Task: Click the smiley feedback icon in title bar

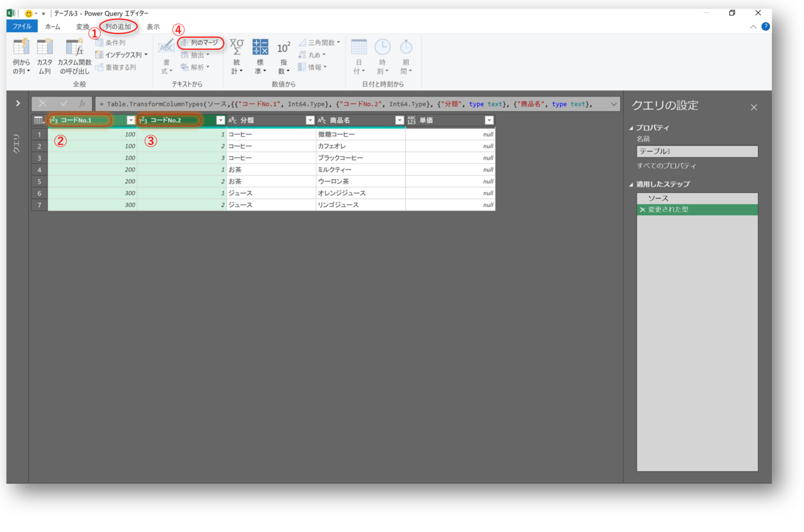Action: click(28, 13)
